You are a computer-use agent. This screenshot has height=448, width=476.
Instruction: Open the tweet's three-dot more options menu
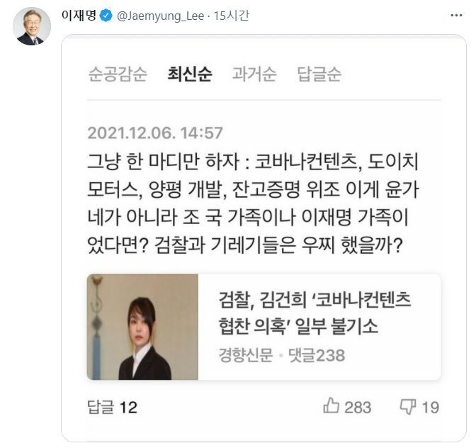(x=456, y=15)
